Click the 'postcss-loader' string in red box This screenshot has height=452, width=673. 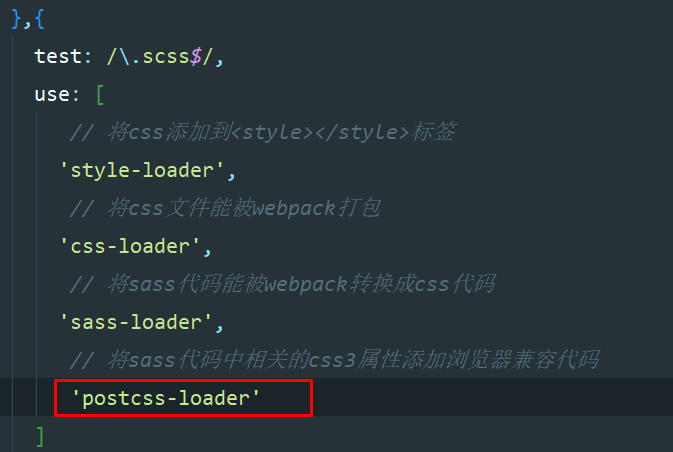point(166,398)
